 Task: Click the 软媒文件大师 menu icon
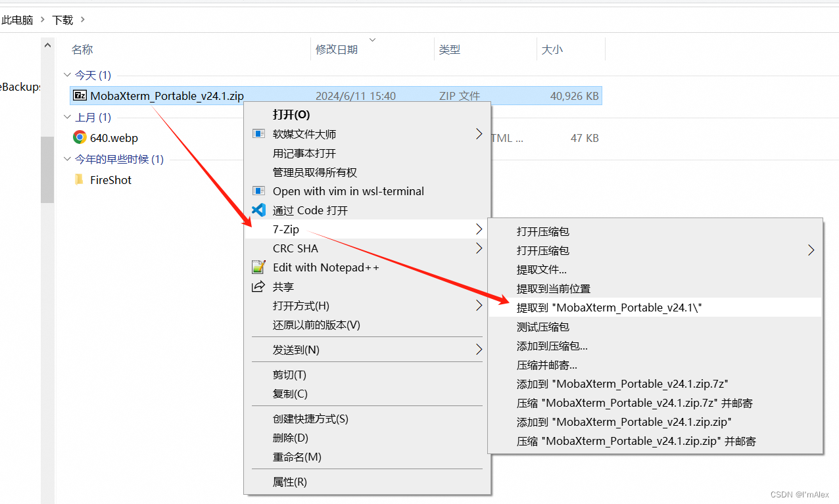pyautogui.click(x=258, y=134)
